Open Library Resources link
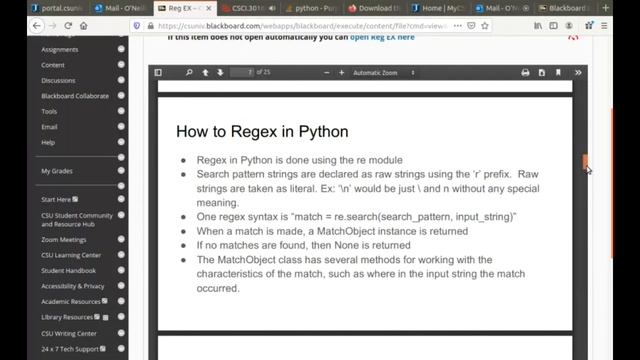The height and width of the screenshot is (360, 640). point(67,317)
